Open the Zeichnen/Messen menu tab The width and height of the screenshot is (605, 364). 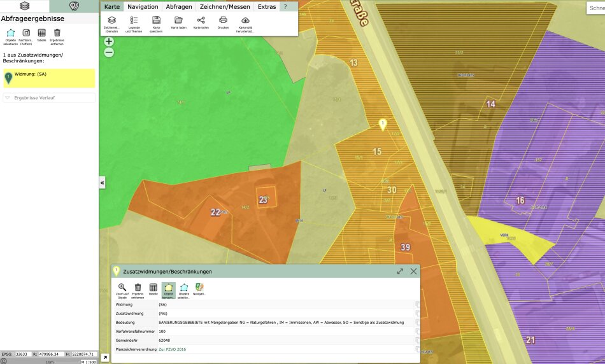225,6
